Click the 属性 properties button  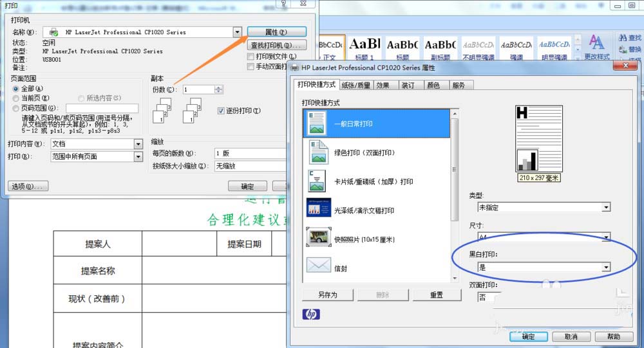tap(276, 32)
